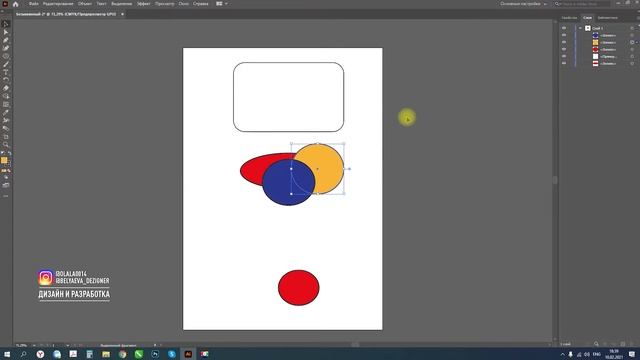The width and height of the screenshot is (640, 360).
Task: Open the Редактирование menu
Action: (x=58, y=4)
